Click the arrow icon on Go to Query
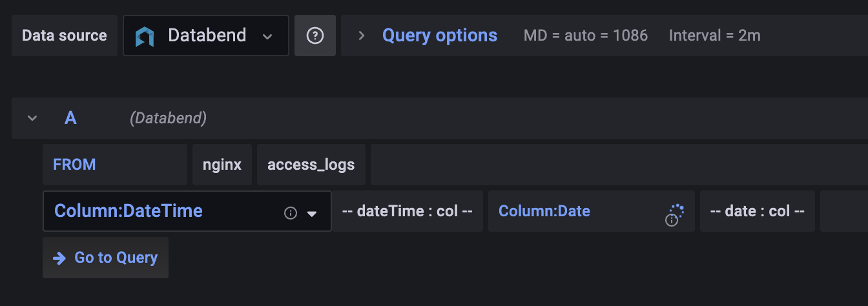 [59, 258]
